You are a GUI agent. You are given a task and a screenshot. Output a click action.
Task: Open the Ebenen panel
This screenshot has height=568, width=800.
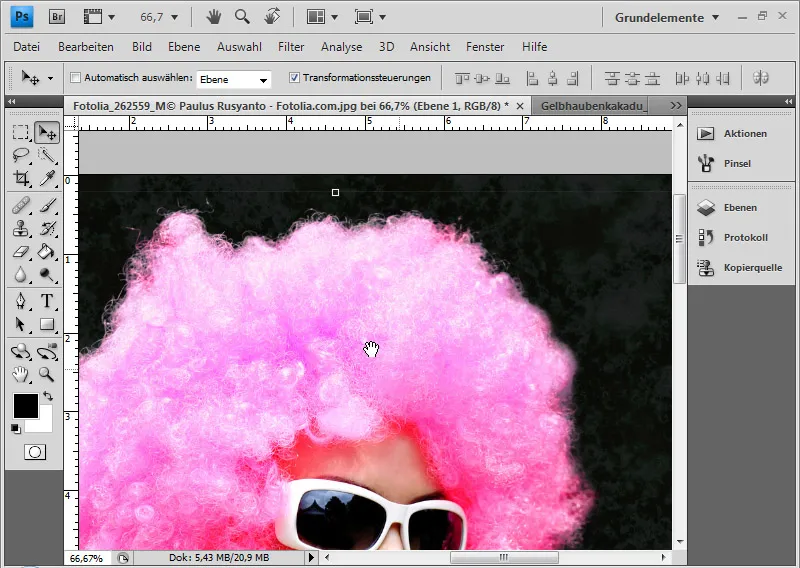[x=740, y=208]
